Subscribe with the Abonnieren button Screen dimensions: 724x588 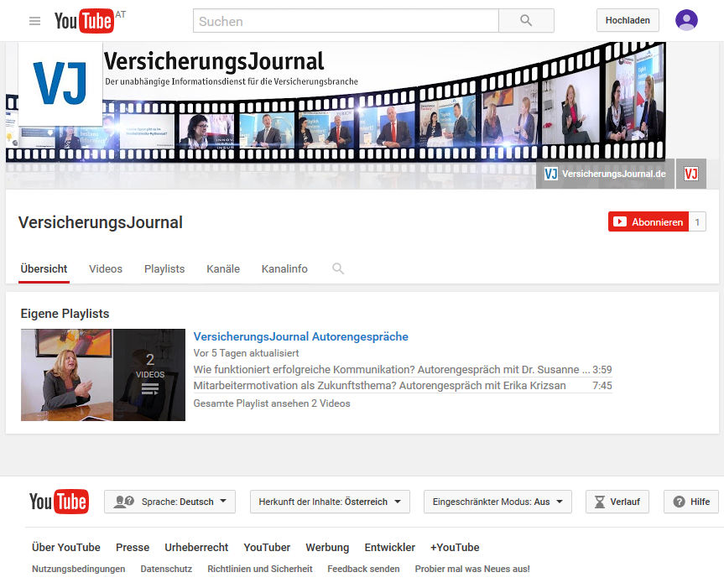(648, 222)
